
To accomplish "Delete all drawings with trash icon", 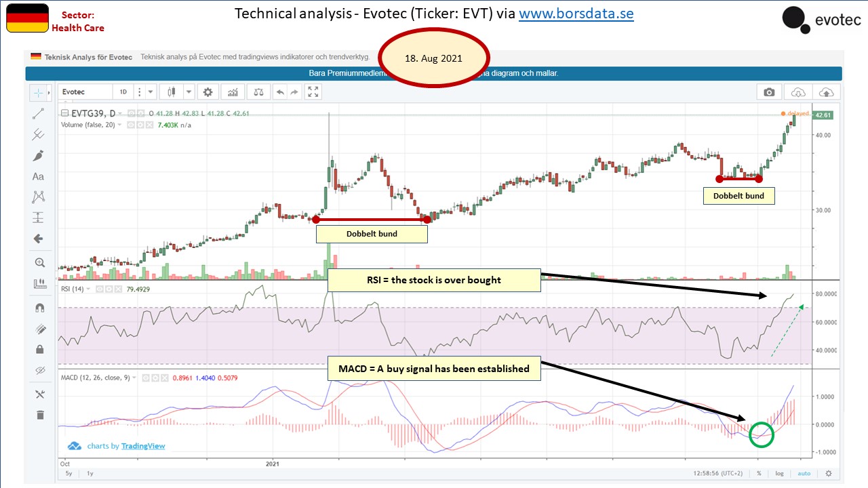I will click(39, 415).
